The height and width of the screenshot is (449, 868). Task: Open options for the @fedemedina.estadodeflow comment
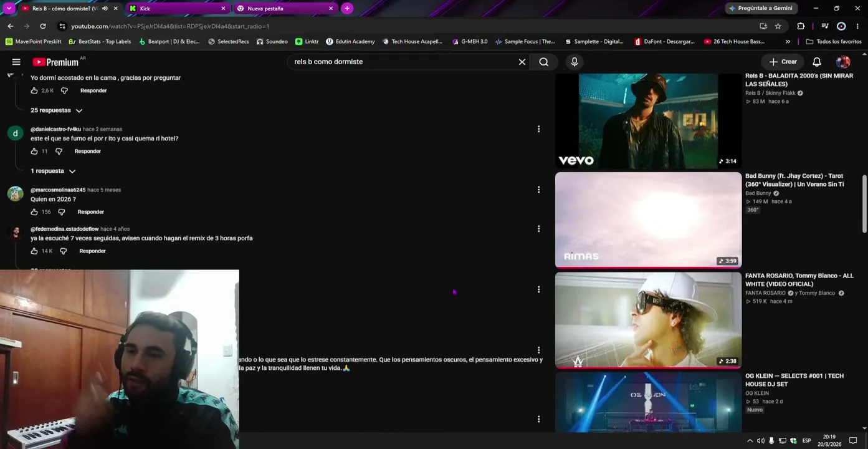click(539, 229)
